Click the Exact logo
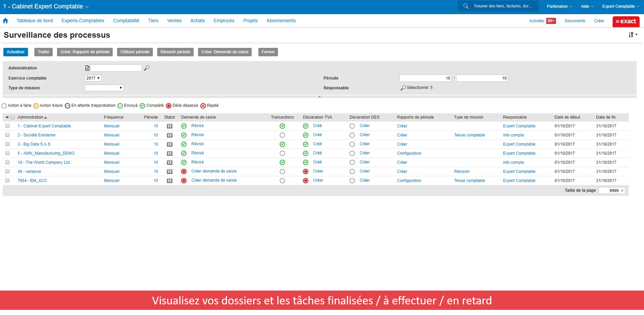This screenshot has height=315, width=644. 626,22
